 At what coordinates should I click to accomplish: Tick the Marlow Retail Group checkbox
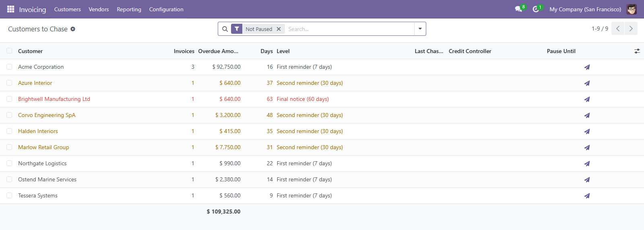click(x=9, y=147)
